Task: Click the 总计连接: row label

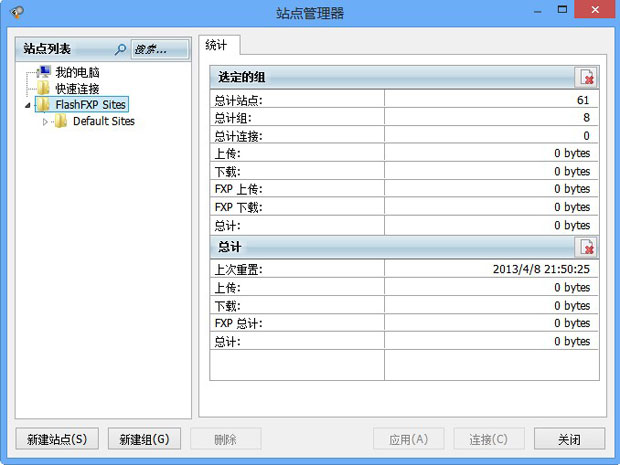Action: 238,136
